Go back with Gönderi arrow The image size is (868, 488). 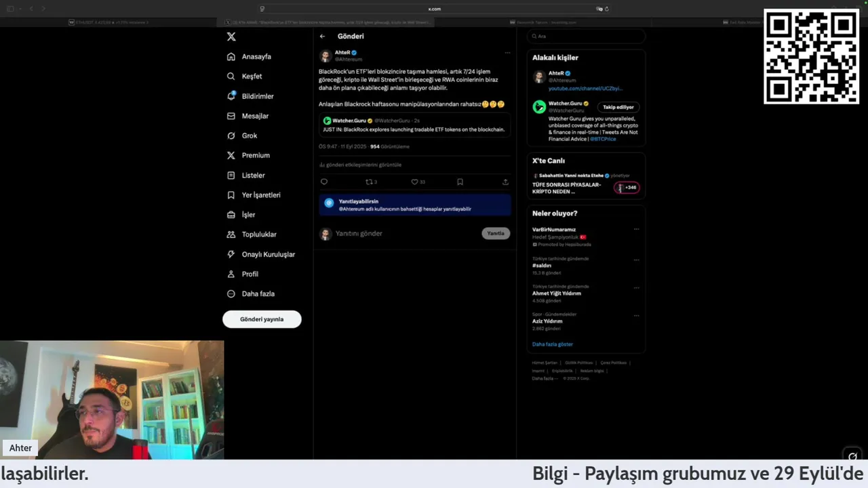pos(323,37)
